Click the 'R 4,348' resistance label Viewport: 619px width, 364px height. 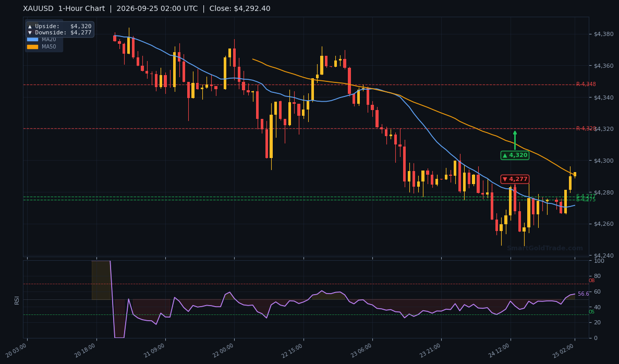point(586,84)
